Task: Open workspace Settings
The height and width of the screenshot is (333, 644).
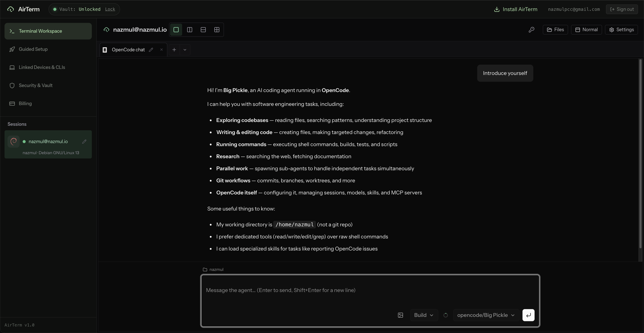Action: pyautogui.click(x=621, y=30)
